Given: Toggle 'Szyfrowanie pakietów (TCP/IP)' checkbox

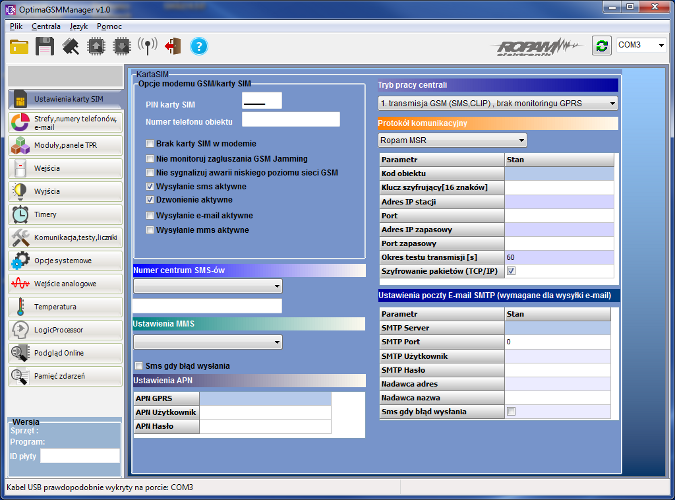Looking at the screenshot, I should click(x=511, y=271).
